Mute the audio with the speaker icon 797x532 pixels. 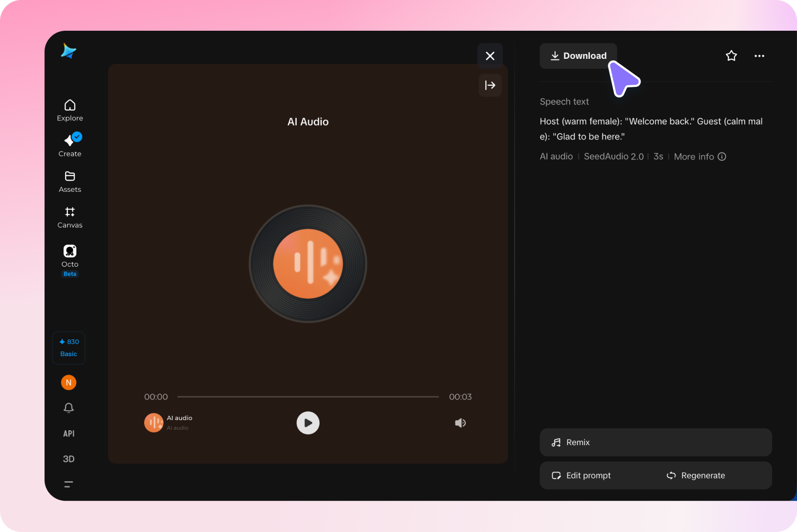[461, 423]
